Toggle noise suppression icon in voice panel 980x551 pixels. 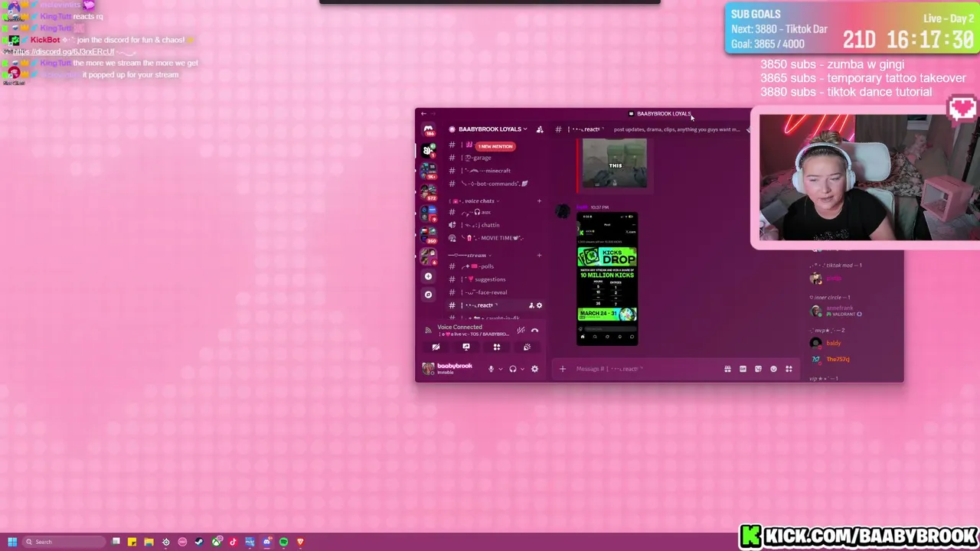click(521, 331)
